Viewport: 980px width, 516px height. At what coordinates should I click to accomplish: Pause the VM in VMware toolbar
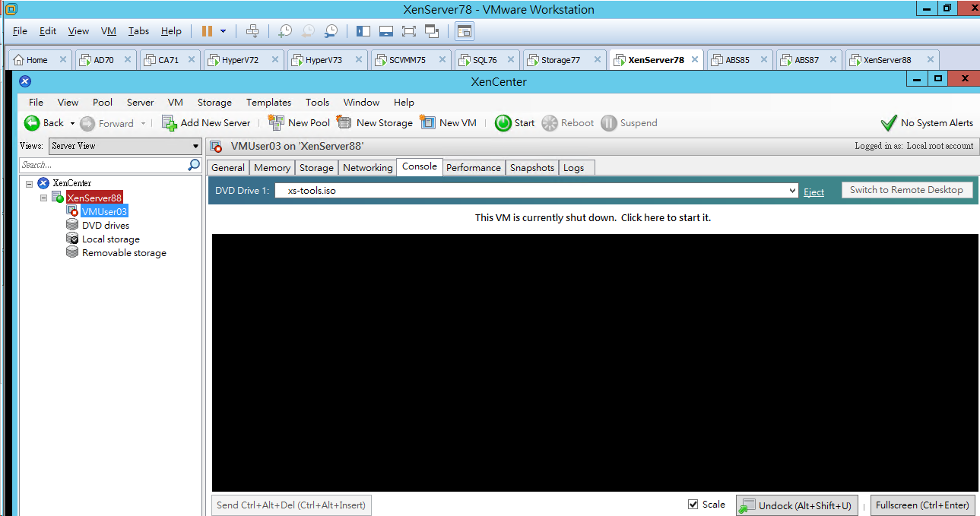pyautogui.click(x=207, y=31)
